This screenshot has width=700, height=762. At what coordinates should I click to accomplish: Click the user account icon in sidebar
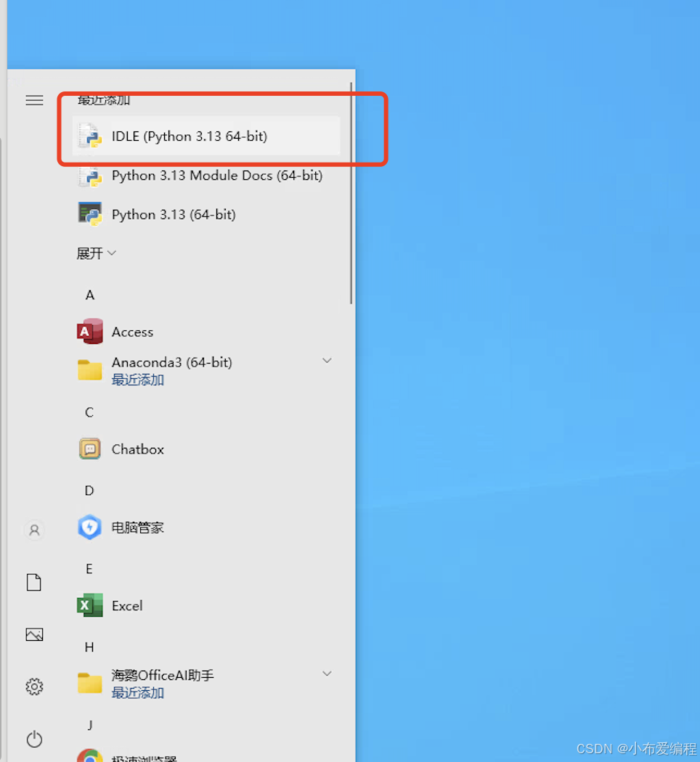(x=35, y=530)
